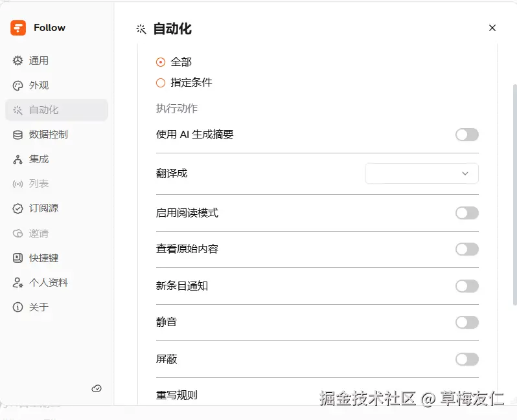517x420 pixels.
Task: Click the 订阅源 verified badge icon
Action: pyautogui.click(x=17, y=208)
